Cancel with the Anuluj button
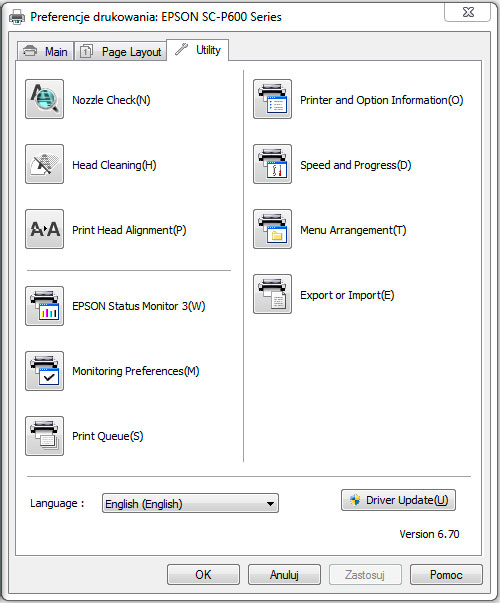 284,575
